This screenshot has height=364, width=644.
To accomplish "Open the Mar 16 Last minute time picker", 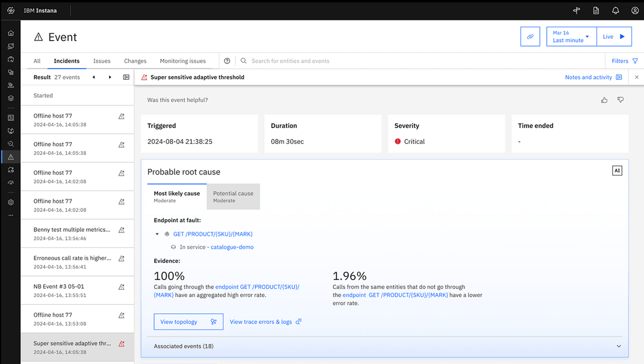I will (571, 37).
